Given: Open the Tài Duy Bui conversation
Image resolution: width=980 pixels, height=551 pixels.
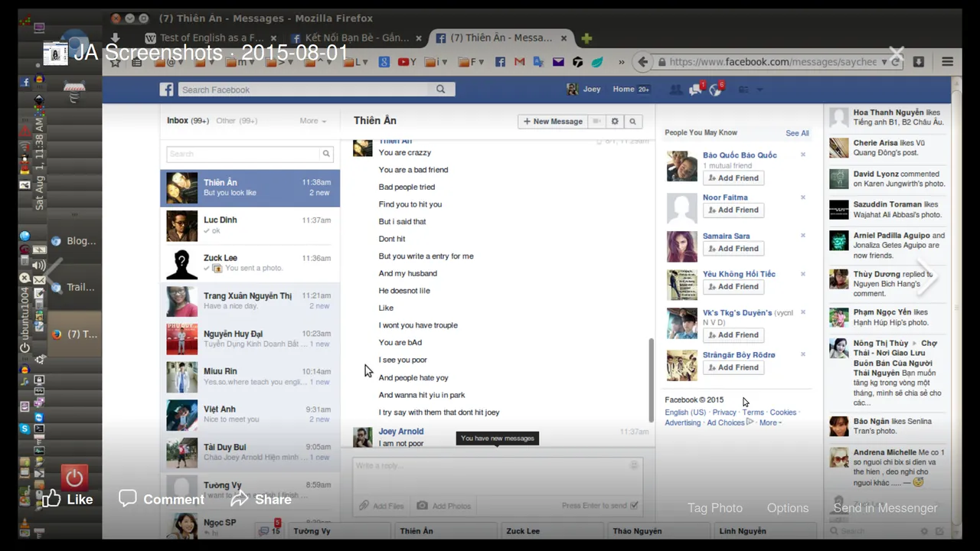Looking at the screenshot, I should [x=250, y=452].
